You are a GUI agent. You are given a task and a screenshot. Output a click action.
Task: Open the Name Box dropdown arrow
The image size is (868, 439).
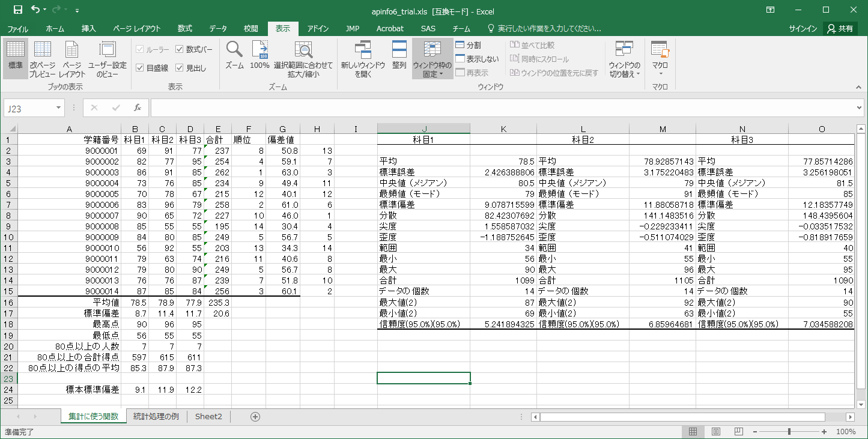(x=58, y=108)
